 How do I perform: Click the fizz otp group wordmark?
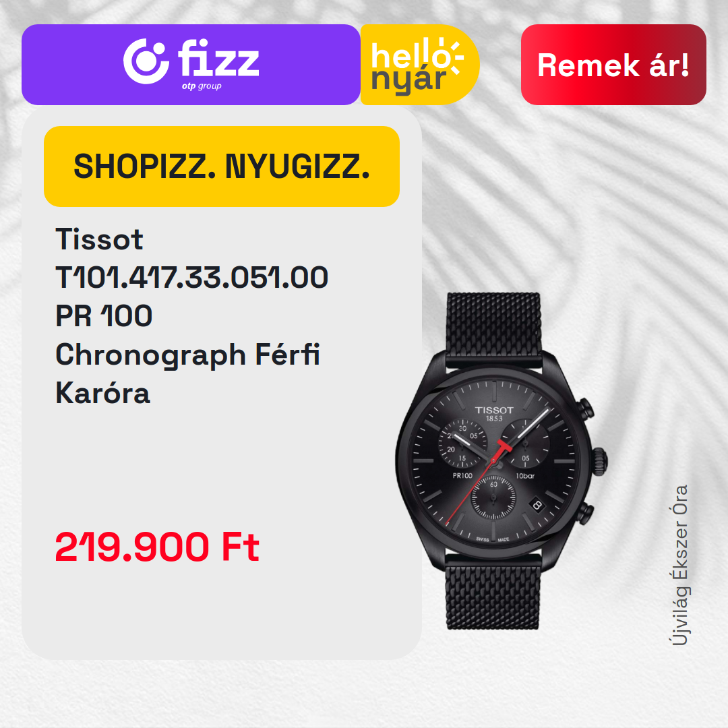[x=218, y=65]
